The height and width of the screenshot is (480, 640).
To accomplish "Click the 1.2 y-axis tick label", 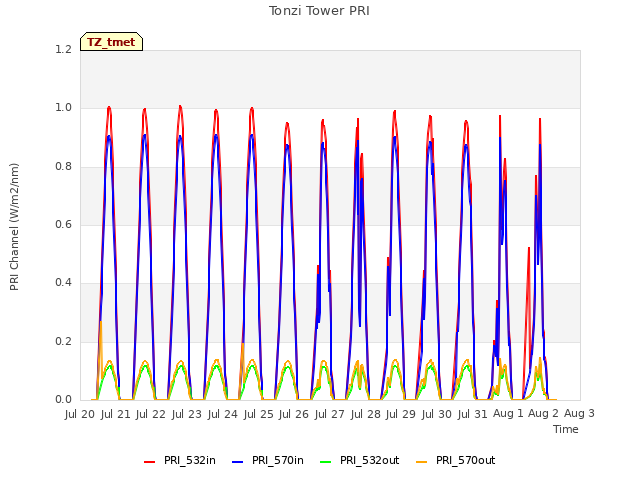I will pyautogui.click(x=63, y=50).
